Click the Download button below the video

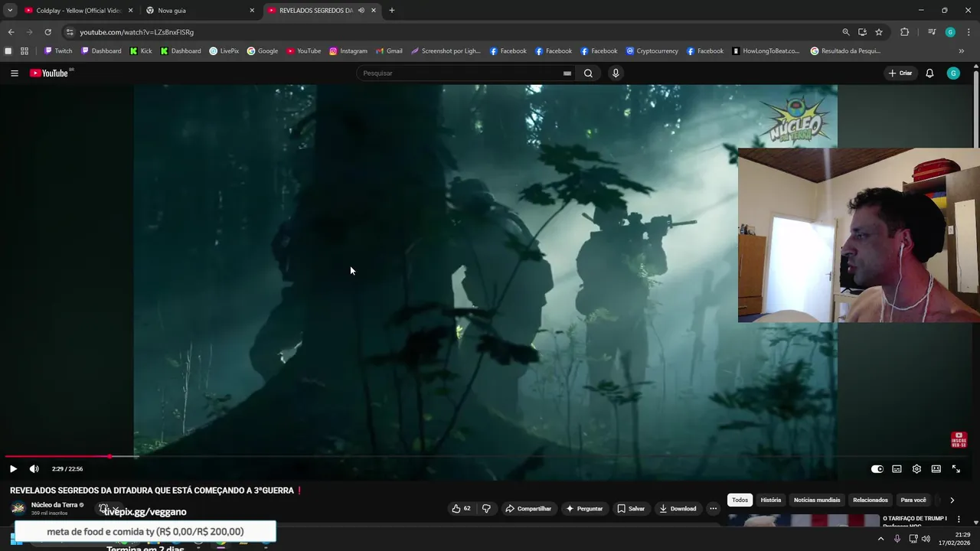(x=678, y=509)
